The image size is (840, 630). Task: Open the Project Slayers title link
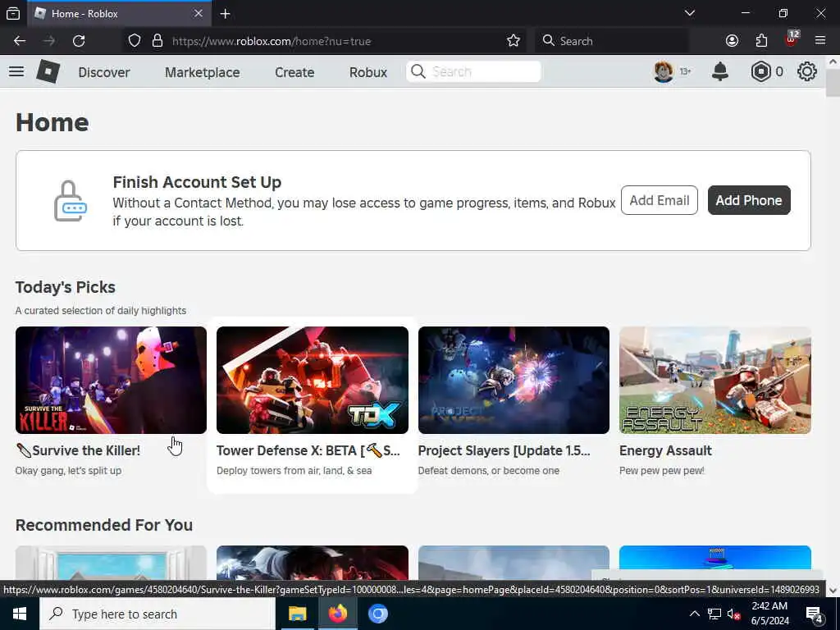[x=504, y=450]
